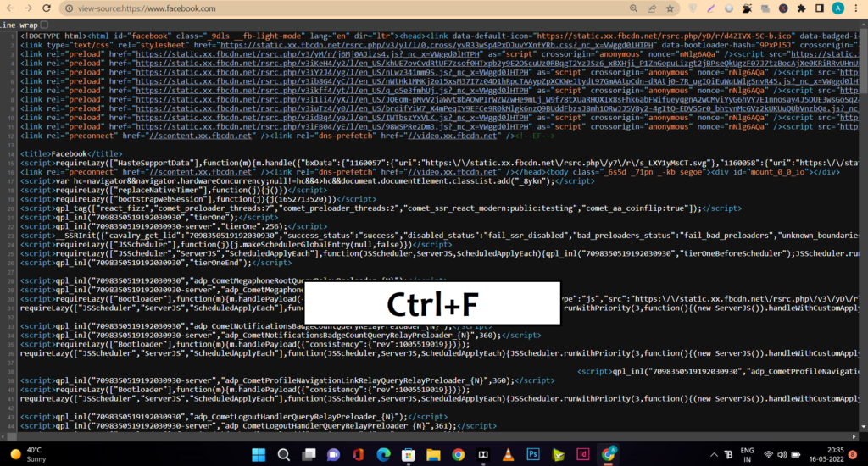This screenshot has width=868, height=466.
Task: Open InDesign from the taskbar
Action: pos(583,454)
